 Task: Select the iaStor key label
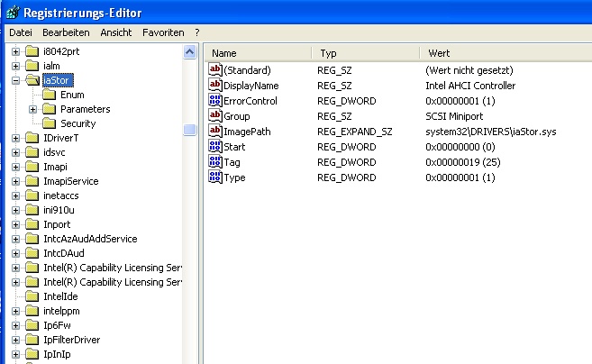58,80
